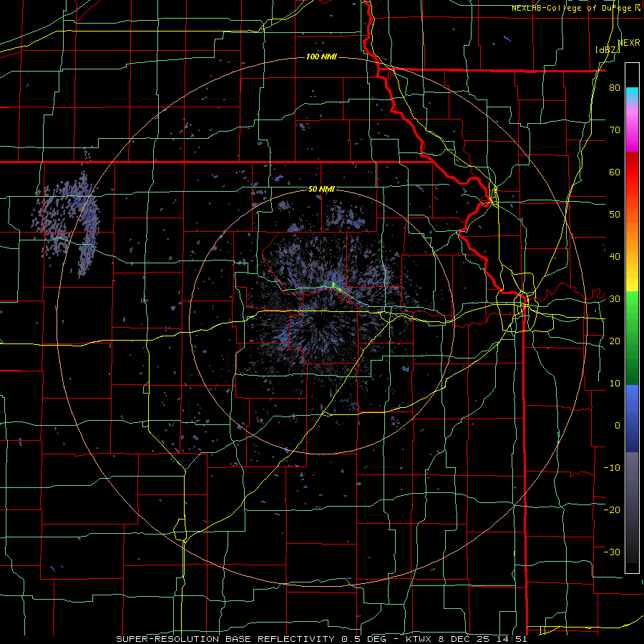
Task: Select the -30 value on the dBZ scale
Action: click(612, 552)
